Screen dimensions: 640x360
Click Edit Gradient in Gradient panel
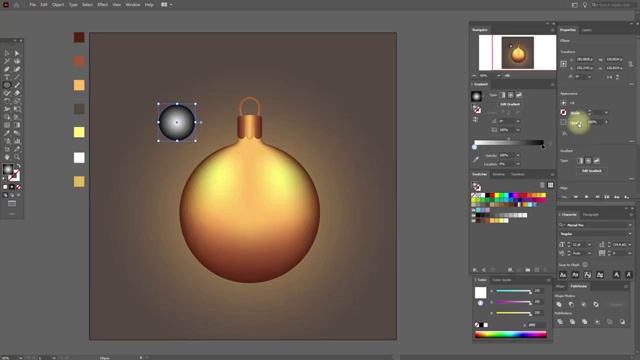pyautogui.click(x=510, y=104)
